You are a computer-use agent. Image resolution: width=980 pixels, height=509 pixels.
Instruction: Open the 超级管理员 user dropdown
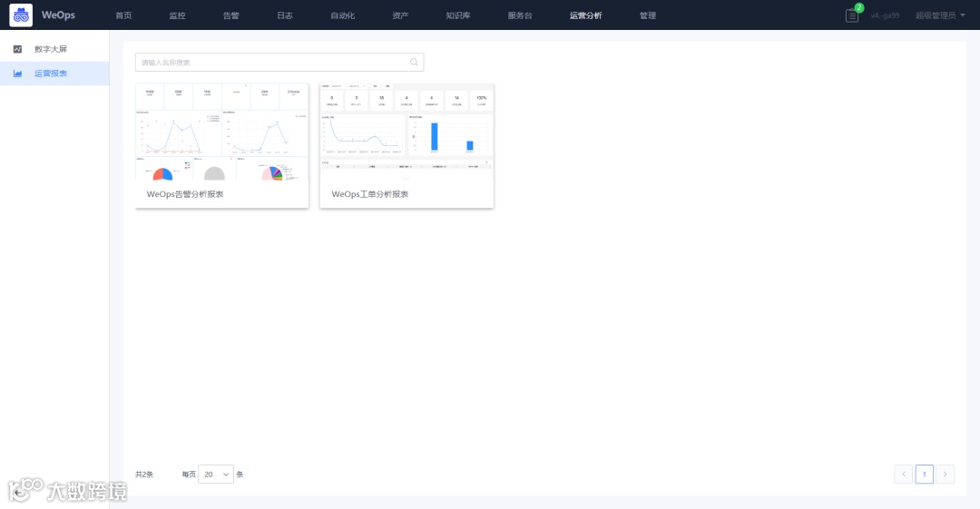[940, 15]
